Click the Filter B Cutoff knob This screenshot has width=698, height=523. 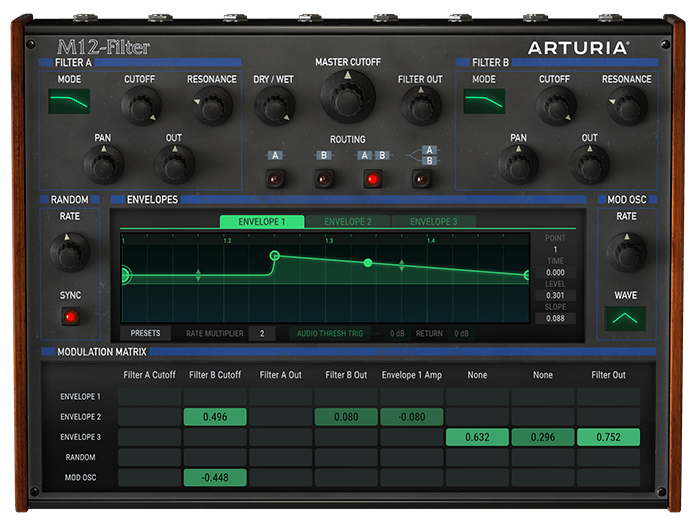[x=556, y=106]
